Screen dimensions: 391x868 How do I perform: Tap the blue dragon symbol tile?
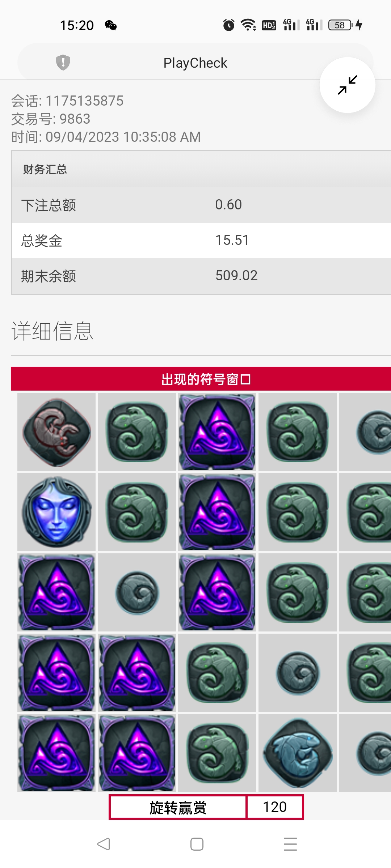tap(298, 753)
